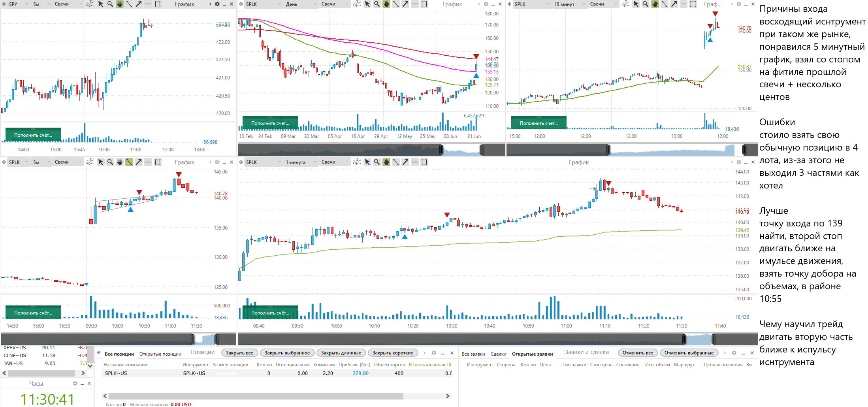Select SPLK~US position row
Viewport: 868px width, 407px height.
coord(277,373)
